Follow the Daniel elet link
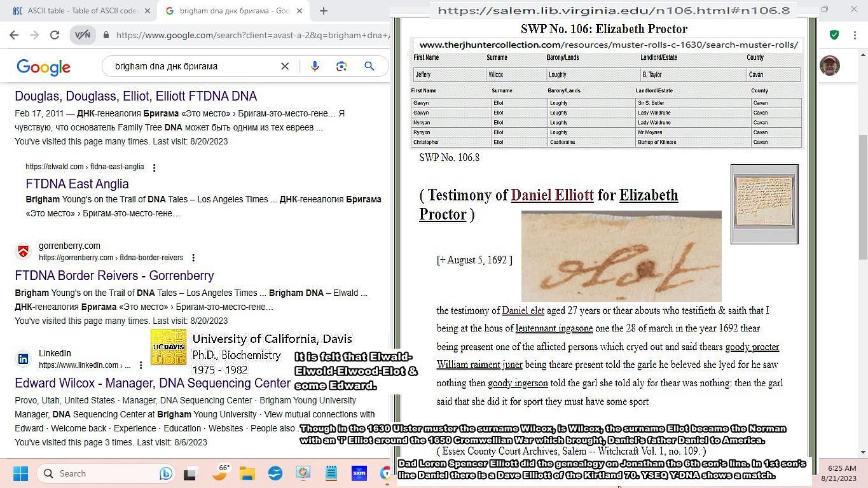 523,310
